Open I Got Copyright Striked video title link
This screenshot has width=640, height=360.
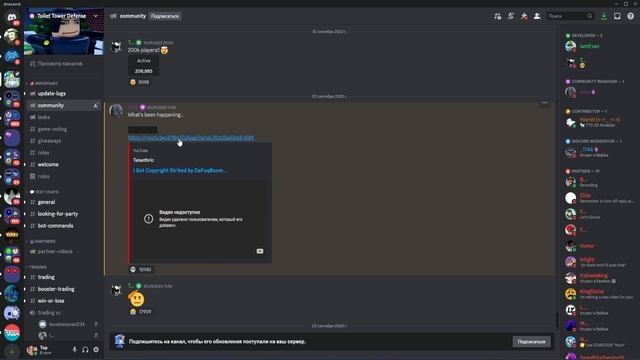[x=180, y=170]
